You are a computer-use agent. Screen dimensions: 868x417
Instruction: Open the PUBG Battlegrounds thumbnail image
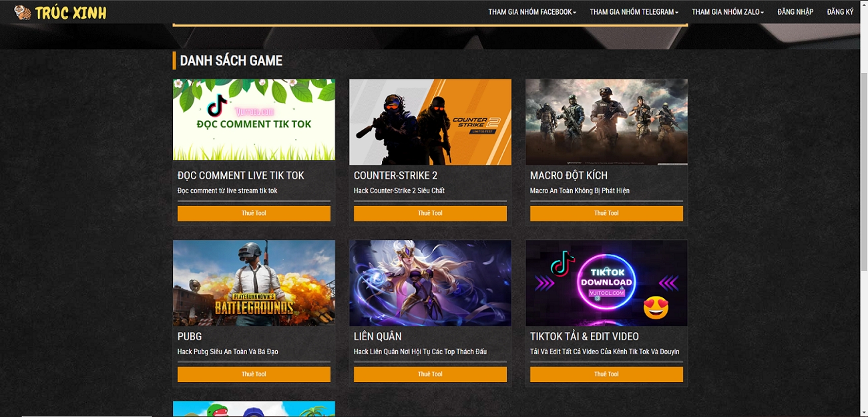254,283
